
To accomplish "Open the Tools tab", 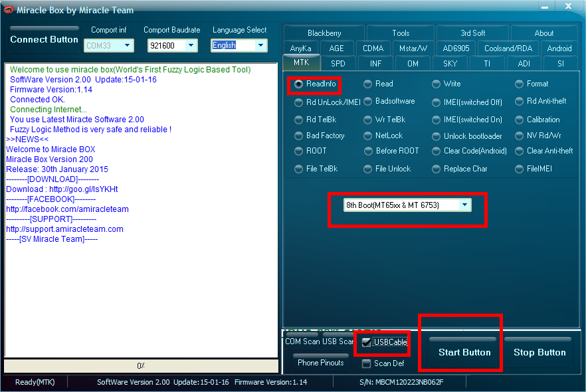I will [401, 33].
